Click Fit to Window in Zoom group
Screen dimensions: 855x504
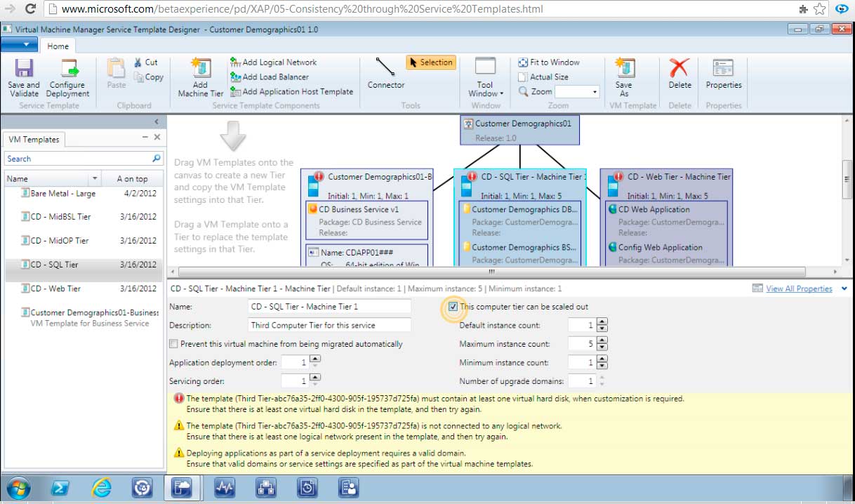549,62
